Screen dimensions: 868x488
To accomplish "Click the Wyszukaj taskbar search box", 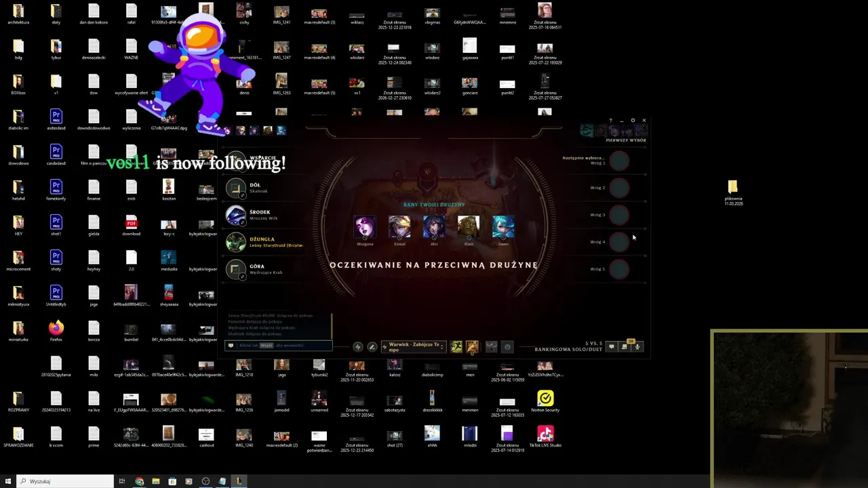I will (x=66, y=481).
